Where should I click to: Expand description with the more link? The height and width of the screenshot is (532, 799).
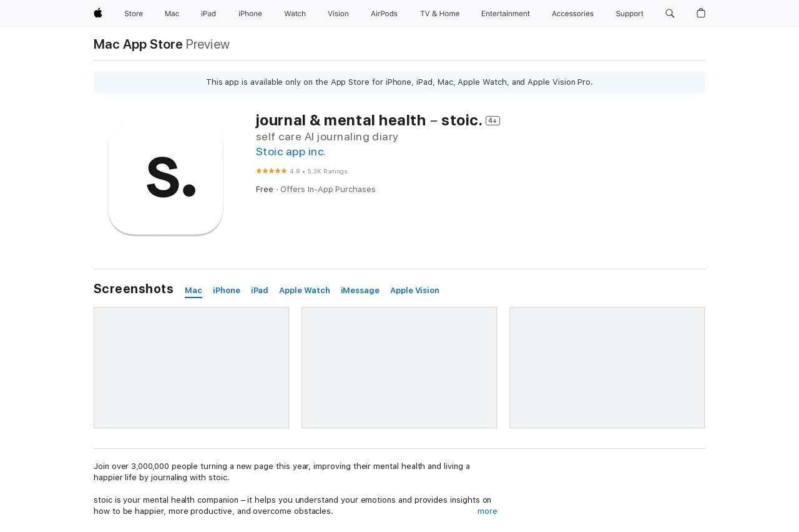pos(488,511)
